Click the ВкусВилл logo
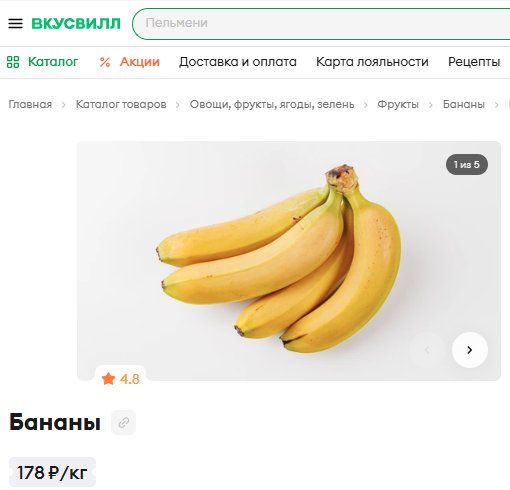 (x=76, y=24)
